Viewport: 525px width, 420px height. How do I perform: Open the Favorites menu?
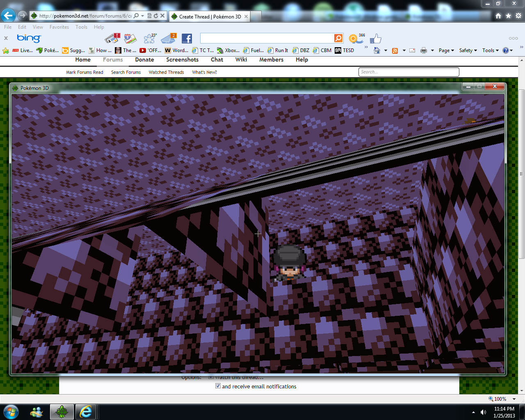point(59,27)
